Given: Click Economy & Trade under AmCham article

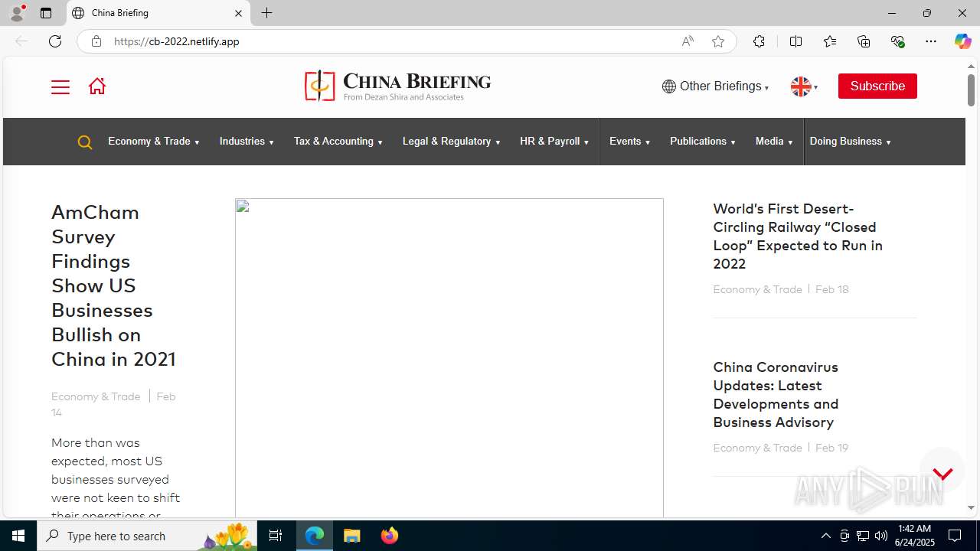Looking at the screenshot, I should (96, 396).
